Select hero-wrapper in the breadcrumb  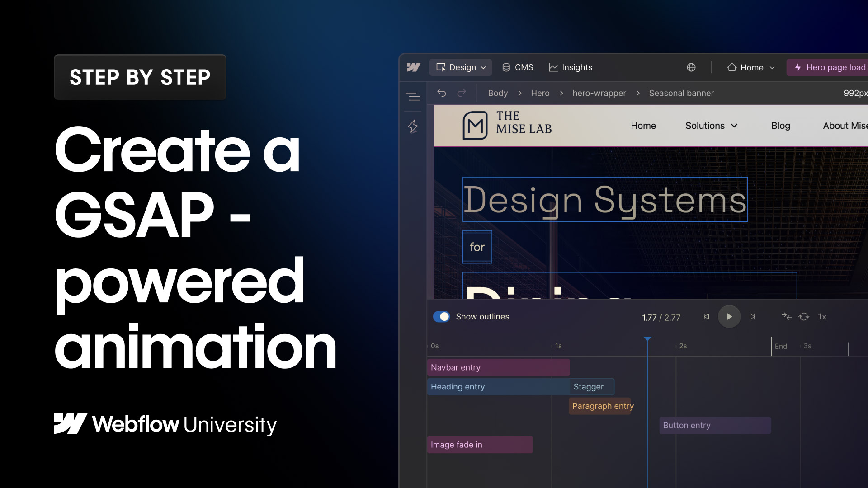click(599, 93)
